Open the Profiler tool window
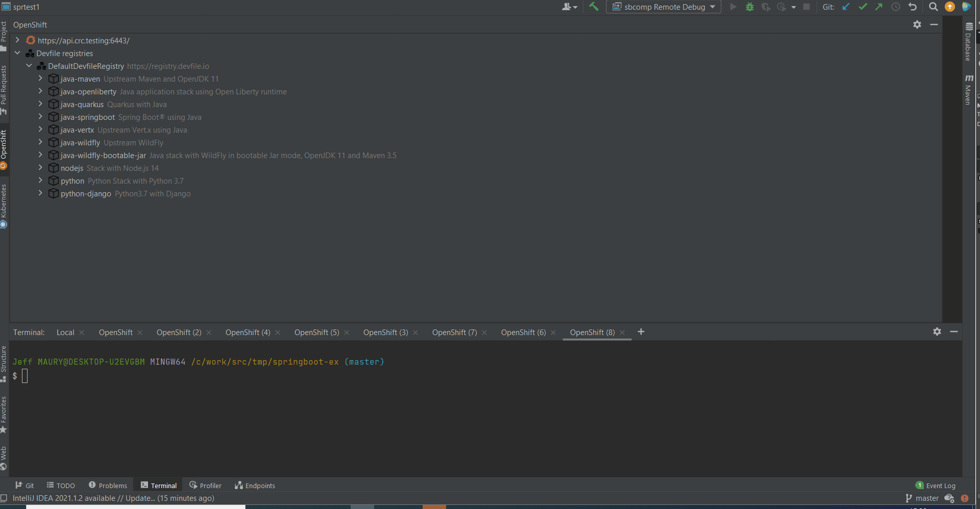This screenshot has height=509, width=980. [x=205, y=486]
